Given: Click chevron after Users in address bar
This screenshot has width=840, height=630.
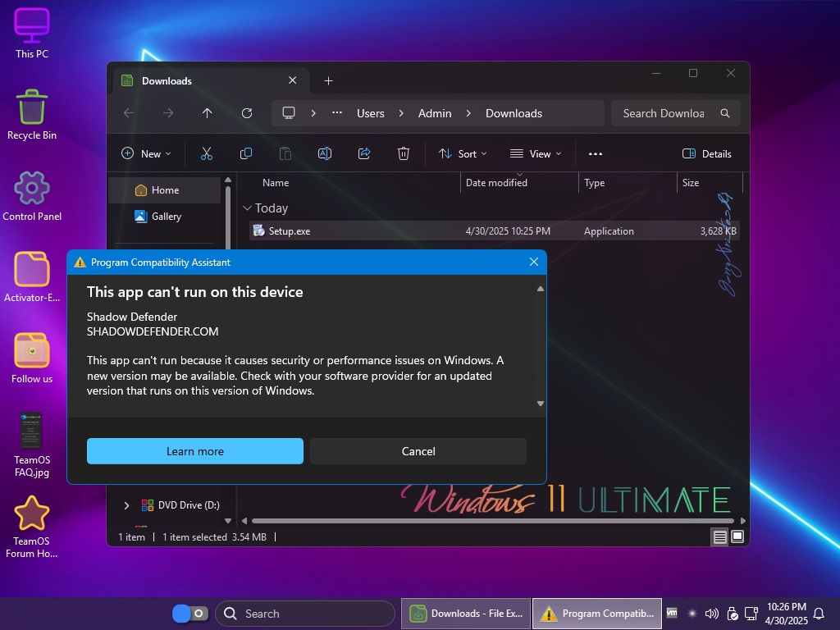Looking at the screenshot, I should click(401, 113).
